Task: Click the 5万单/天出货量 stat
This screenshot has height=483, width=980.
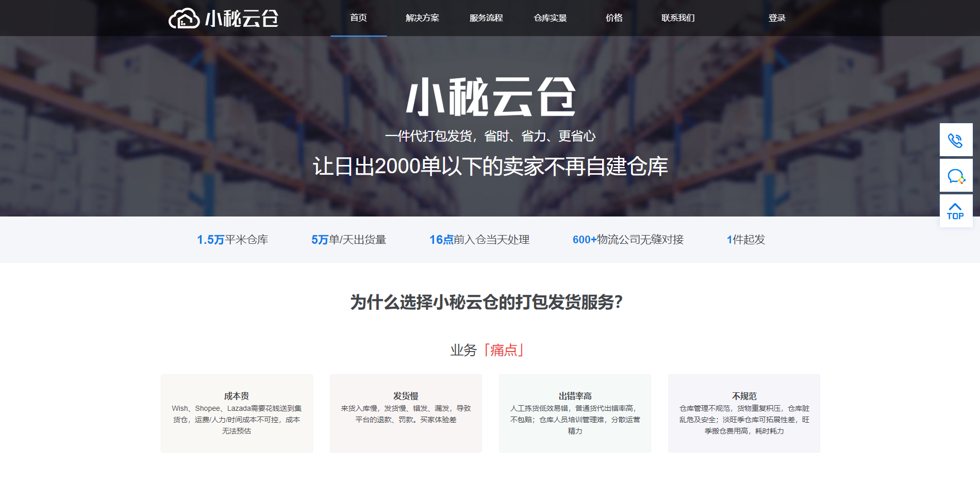Action: 350,239
